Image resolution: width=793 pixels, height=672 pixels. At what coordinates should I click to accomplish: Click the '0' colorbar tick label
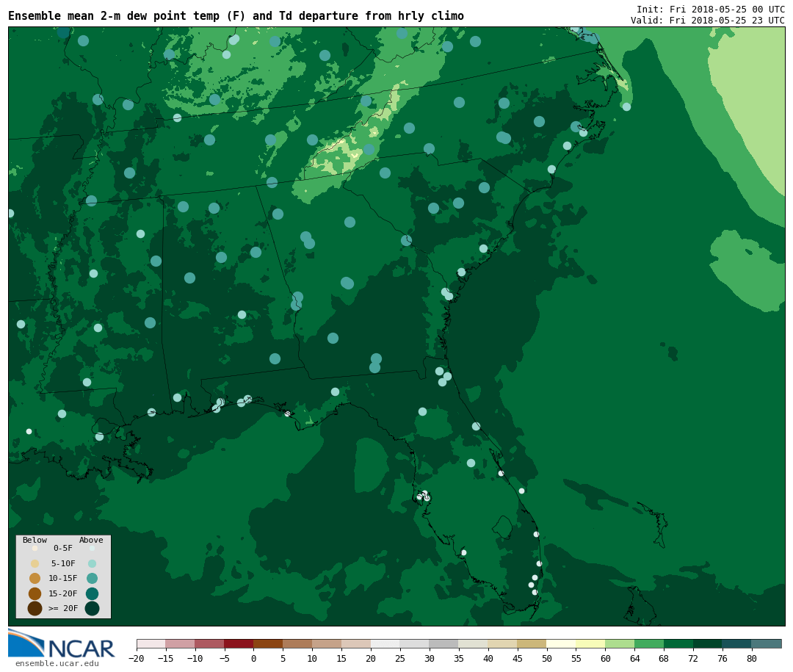coord(253,658)
